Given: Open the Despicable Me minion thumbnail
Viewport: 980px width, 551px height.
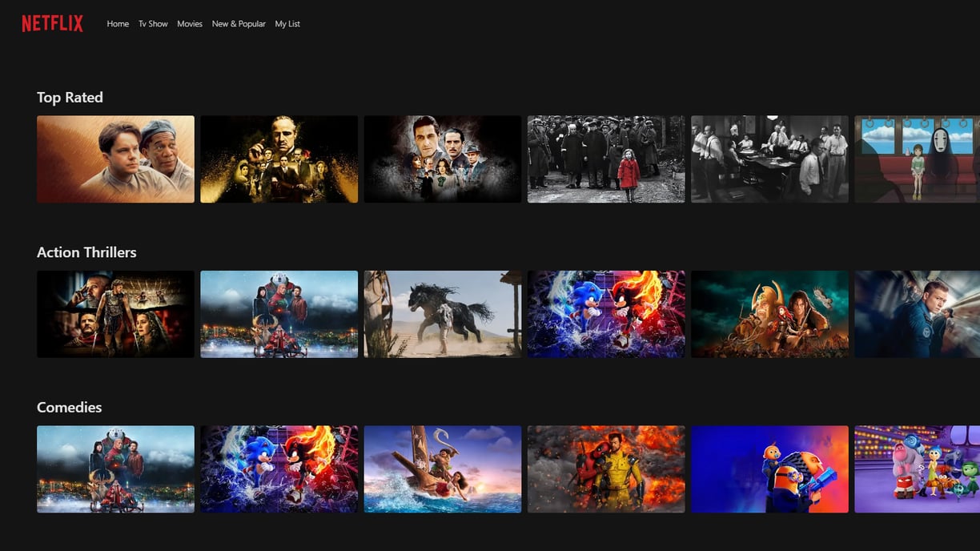Looking at the screenshot, I should pyautogui.click(x=769, y=469).
